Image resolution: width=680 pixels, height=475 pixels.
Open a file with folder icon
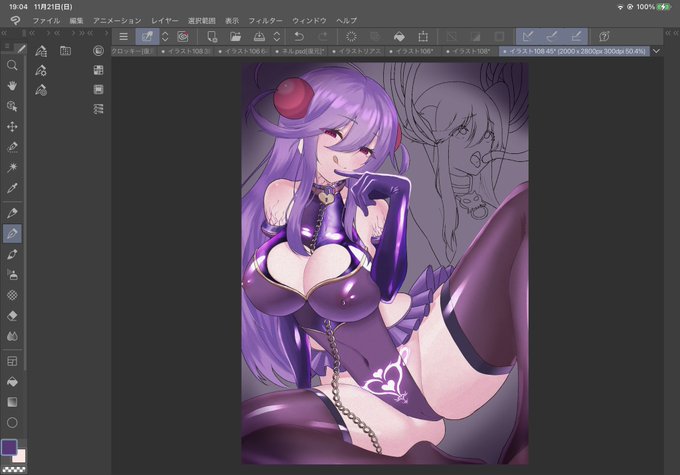tap(235, 36)
